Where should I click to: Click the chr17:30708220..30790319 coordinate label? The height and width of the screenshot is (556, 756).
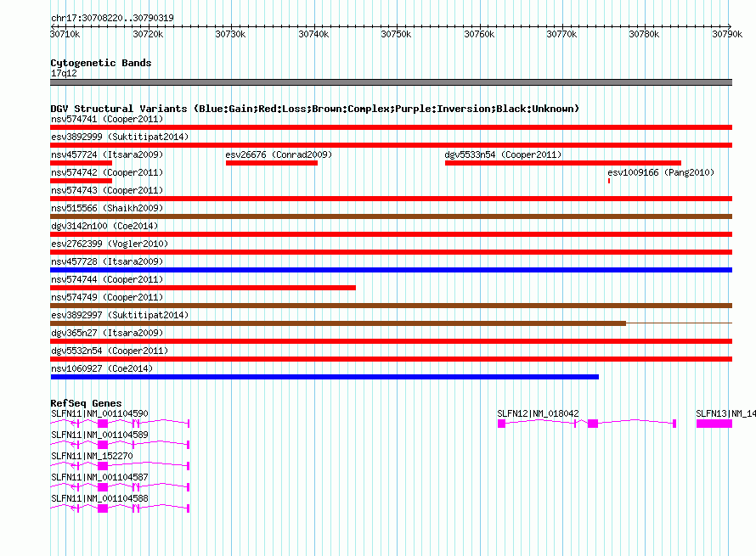coord(112,18)
